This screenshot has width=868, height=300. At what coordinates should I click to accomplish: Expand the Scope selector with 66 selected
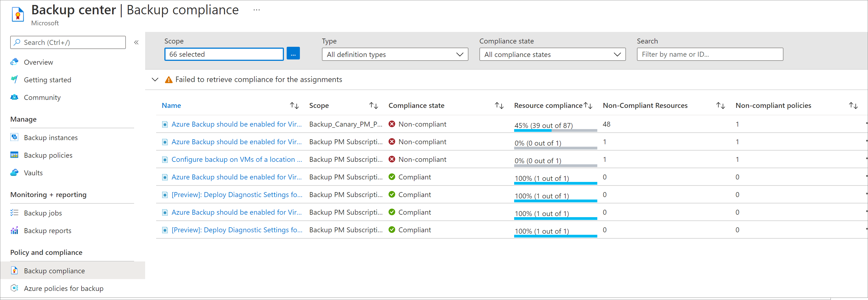pyautogui.click(x=295, y=54)
